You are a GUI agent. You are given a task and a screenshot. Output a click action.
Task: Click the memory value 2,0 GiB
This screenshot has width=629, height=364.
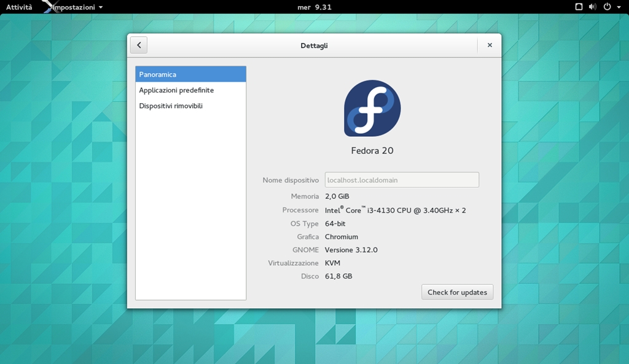[x=337, y=196]
